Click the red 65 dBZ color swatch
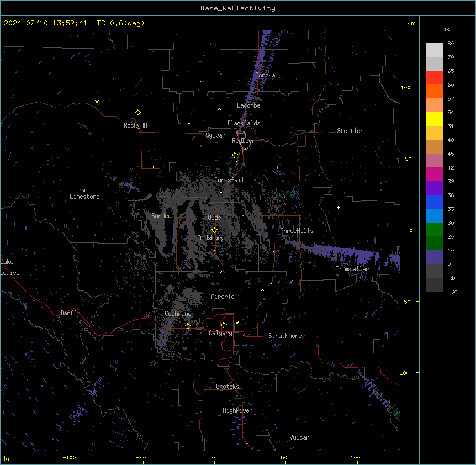 434,77
